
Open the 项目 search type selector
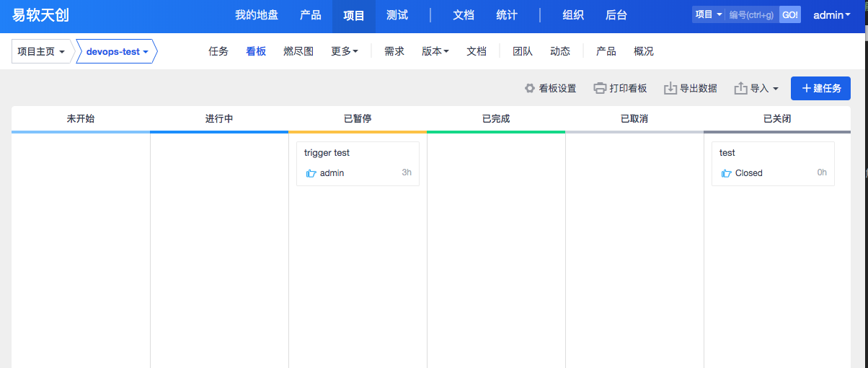(708, 15)
